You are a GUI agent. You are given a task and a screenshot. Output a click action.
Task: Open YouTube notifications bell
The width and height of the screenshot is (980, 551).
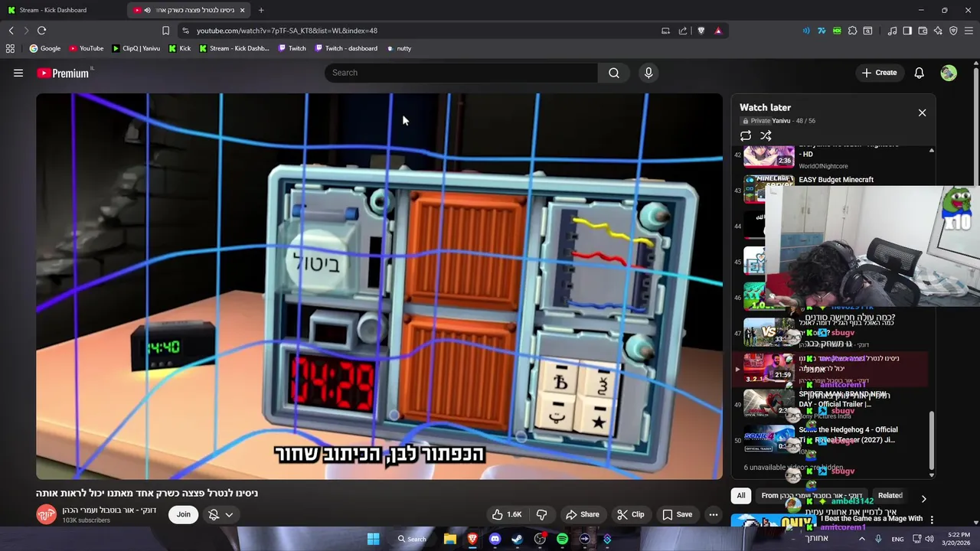click(919, 73)
